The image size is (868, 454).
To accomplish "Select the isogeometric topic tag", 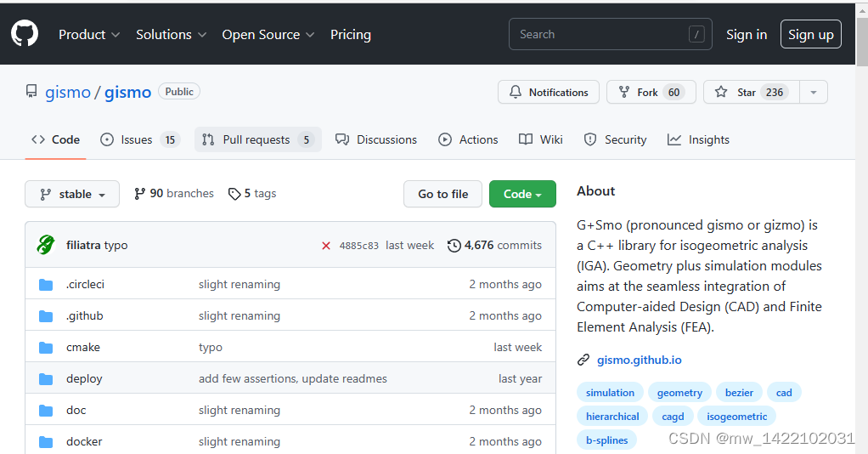I will [x=736, y=417].
